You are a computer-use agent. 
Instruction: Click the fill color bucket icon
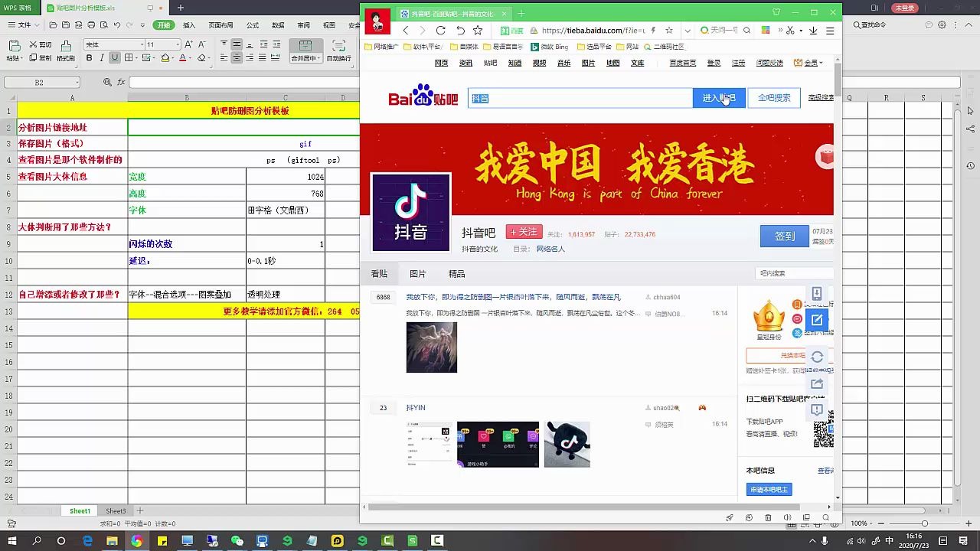coord(165,58)
